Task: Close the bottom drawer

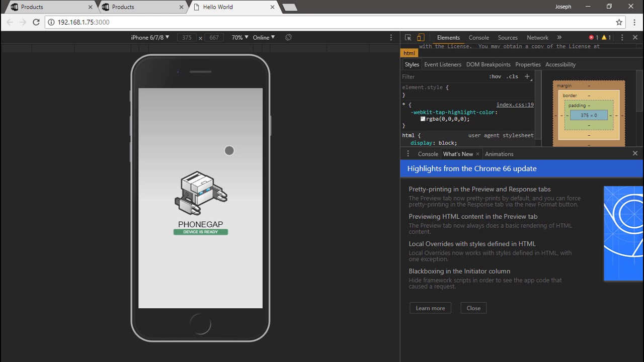Action: coord(635,153)
